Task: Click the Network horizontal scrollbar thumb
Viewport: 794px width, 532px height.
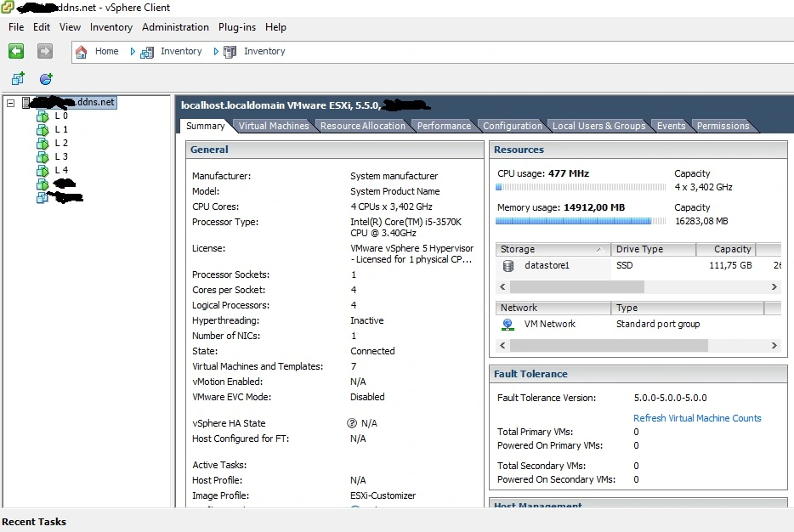Action: point(609,346)
